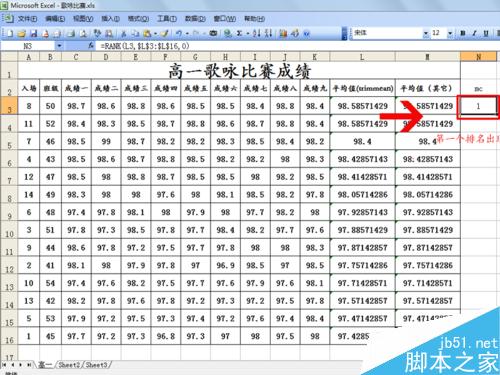Click the Research icon beside Spelling

[109, 33]
